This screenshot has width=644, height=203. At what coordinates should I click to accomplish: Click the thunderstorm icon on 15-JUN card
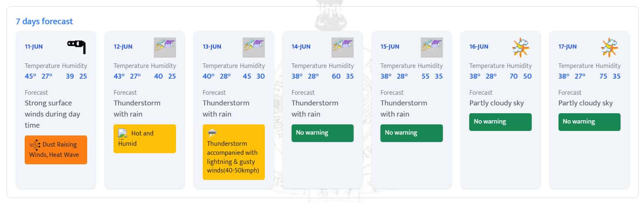click(x=431, y=47)
